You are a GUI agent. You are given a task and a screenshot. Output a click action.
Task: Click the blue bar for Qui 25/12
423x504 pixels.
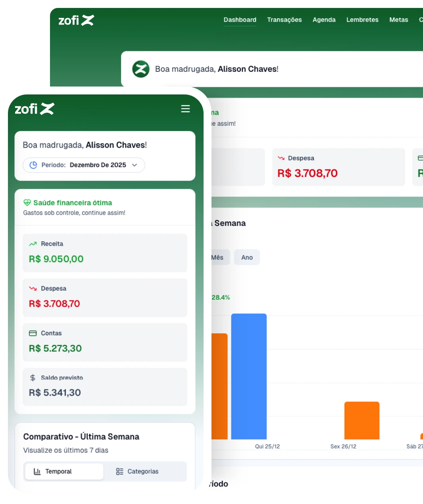pyautogui.click(x=249, y=376)
